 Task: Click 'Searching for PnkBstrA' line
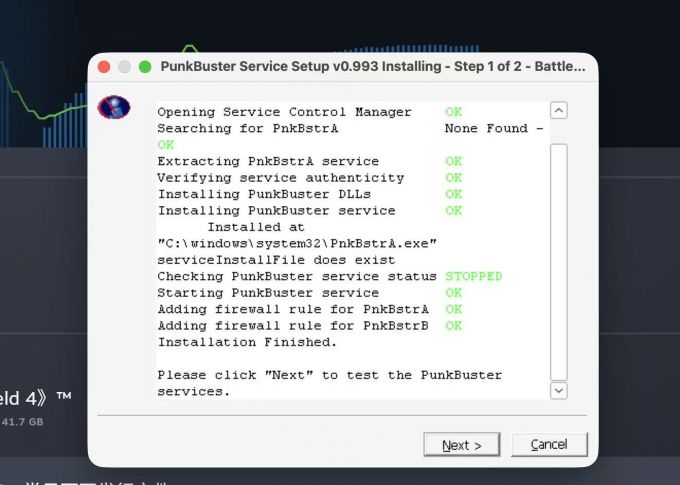(248, 128)
